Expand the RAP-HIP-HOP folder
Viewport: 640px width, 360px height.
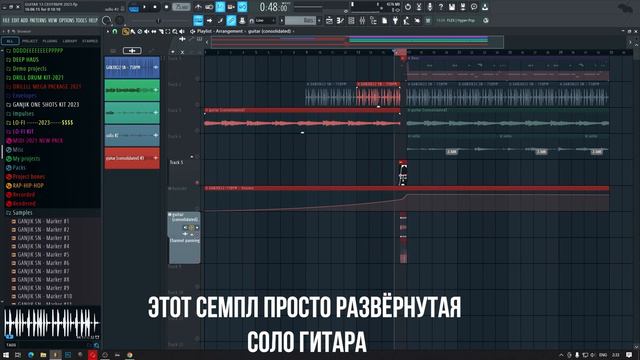28,185
